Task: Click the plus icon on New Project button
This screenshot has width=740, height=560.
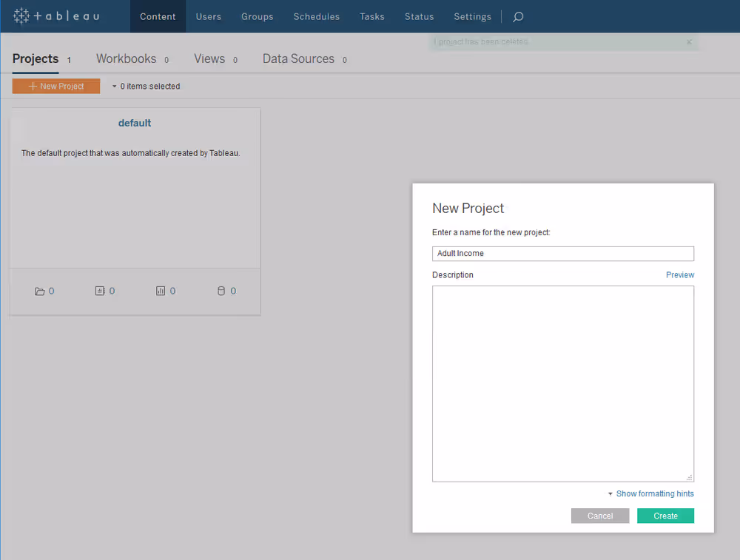Action: coord(33,87)
